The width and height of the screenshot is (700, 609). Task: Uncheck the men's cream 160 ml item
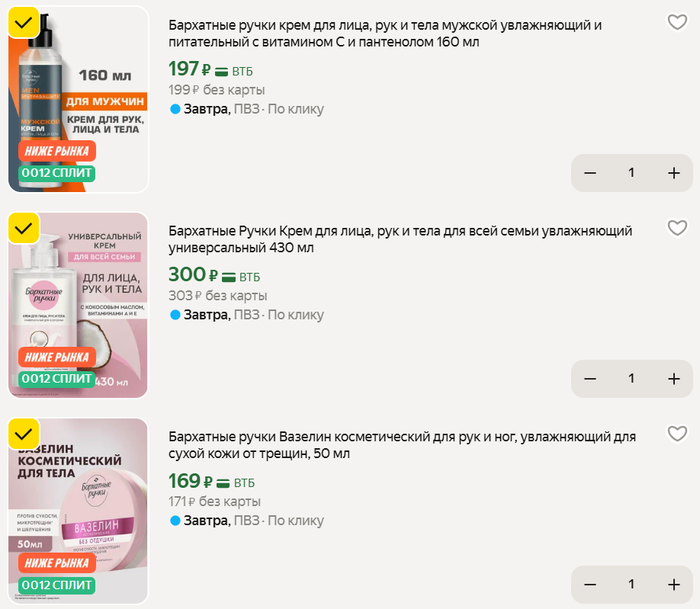(x=24, y=23)
